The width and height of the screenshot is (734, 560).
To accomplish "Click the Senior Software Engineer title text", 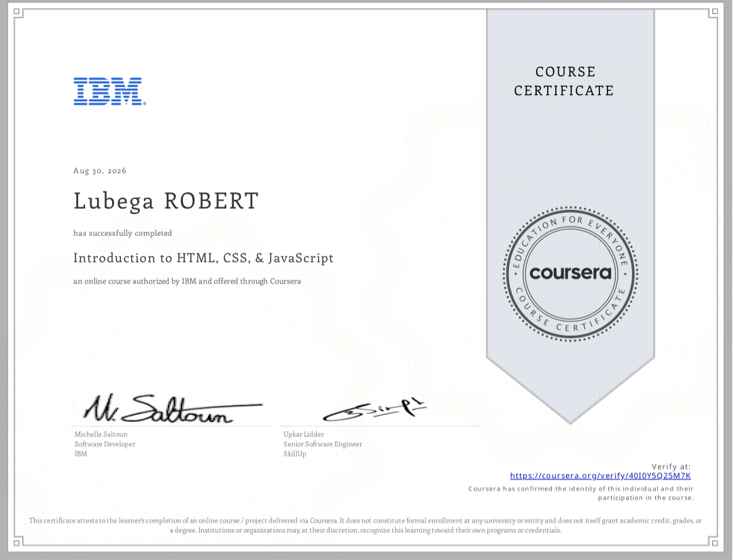I will 323,444.
